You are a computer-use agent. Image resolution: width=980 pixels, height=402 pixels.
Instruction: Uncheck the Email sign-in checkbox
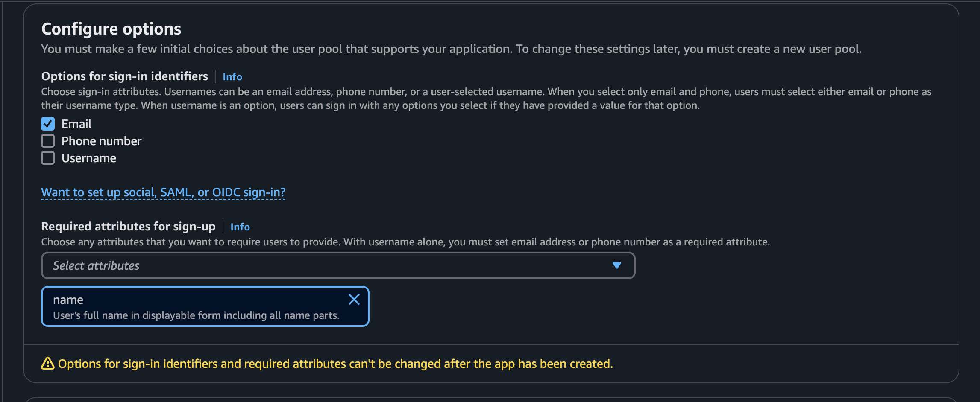pyautogui.click(x=48, y=124)
